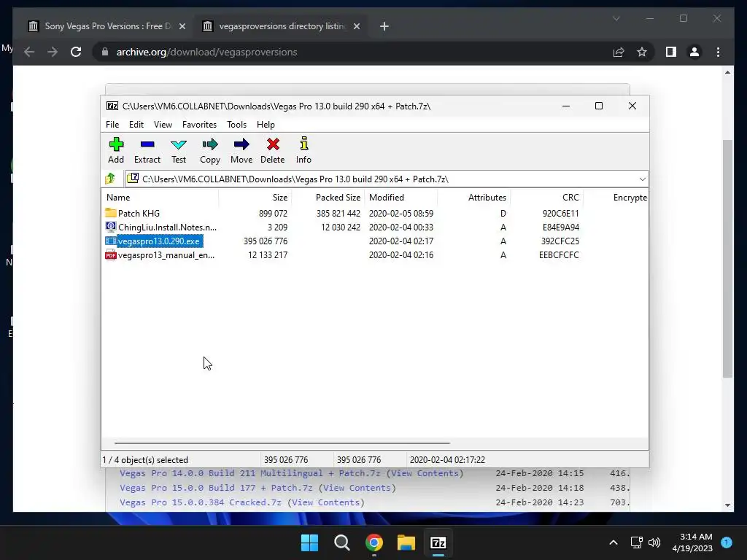The height and width of the screenshot is (560, 747).
Task: Open the Help menu
Action: click(266, 124)
